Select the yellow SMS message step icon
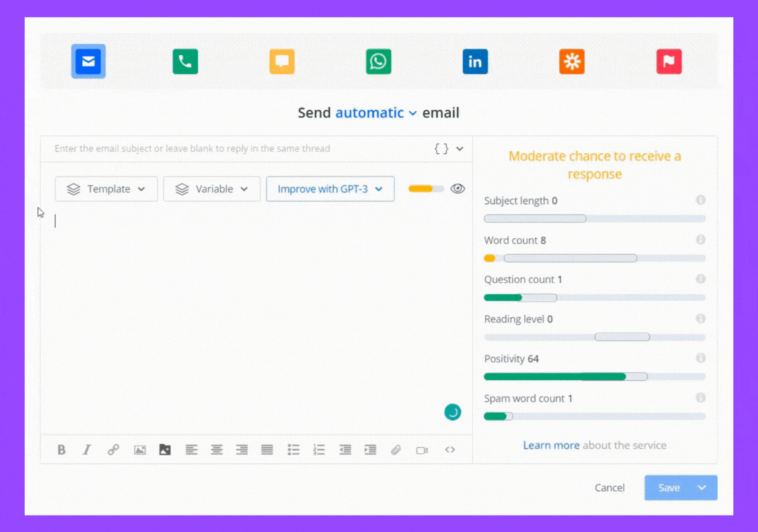758x532 pixels. [x=282, y=61]
